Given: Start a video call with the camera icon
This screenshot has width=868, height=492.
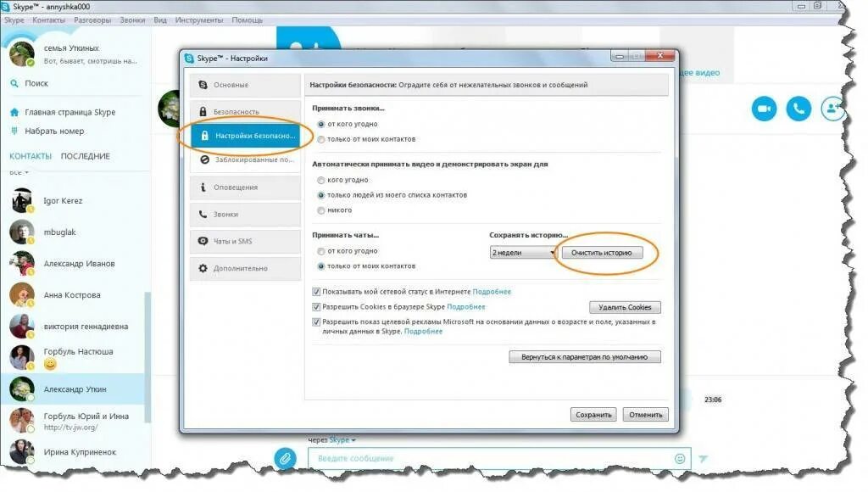Looking at the screenshot, I should (764, 109).
